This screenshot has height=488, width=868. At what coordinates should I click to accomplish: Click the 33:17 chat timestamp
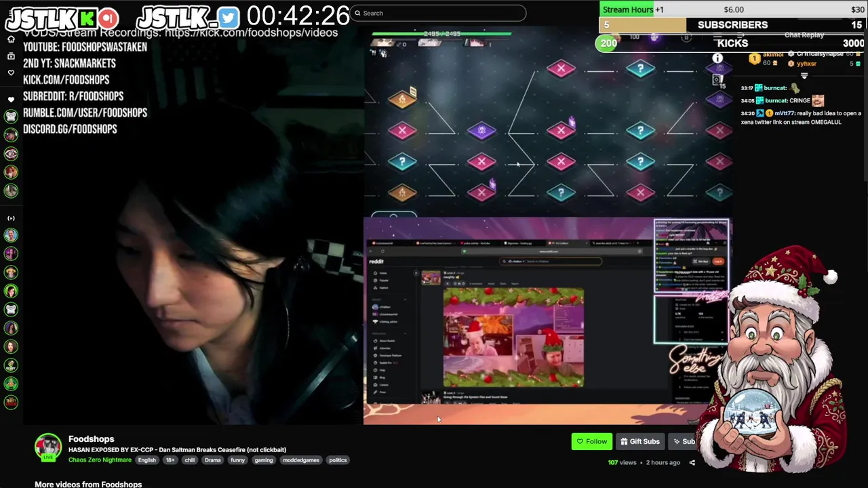[x=747, y=88]
